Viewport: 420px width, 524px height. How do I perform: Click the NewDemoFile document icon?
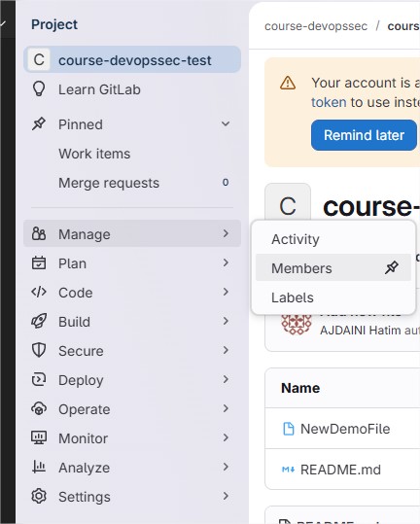pyautogui.click(x=289, y=429)
